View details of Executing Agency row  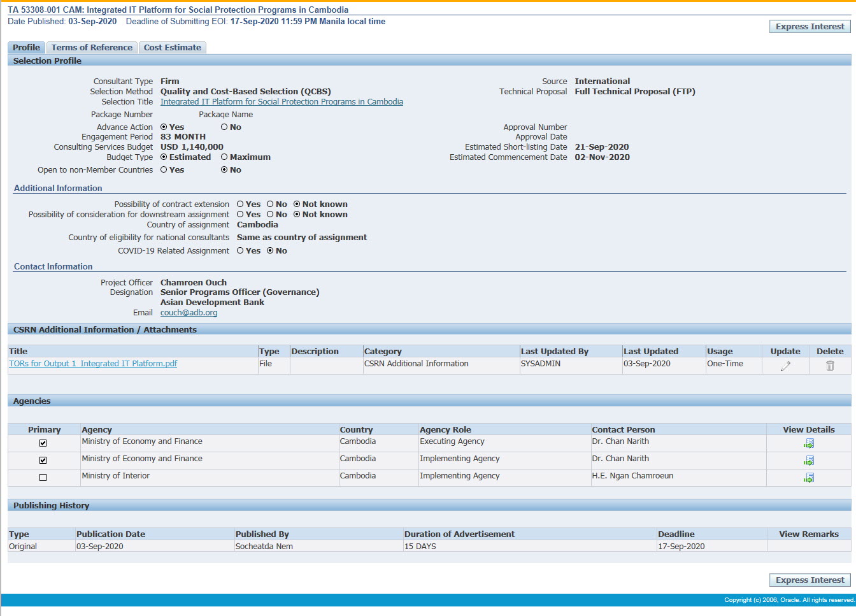click(809, 443)
